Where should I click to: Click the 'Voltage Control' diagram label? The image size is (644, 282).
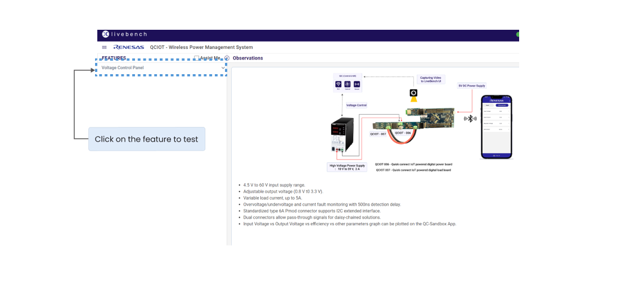coord(357,105)
